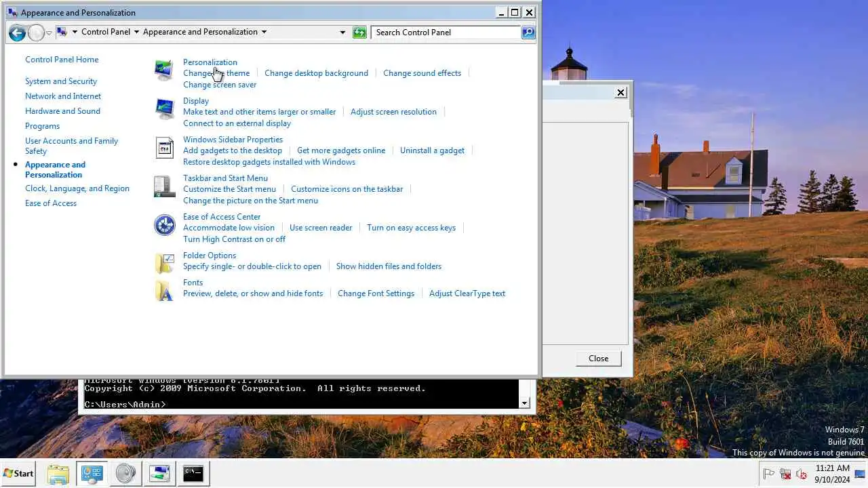This screenshot has height=488, width=868.
Task: Click the monitor-shaped taskbar icon
Action: (159, 473)
